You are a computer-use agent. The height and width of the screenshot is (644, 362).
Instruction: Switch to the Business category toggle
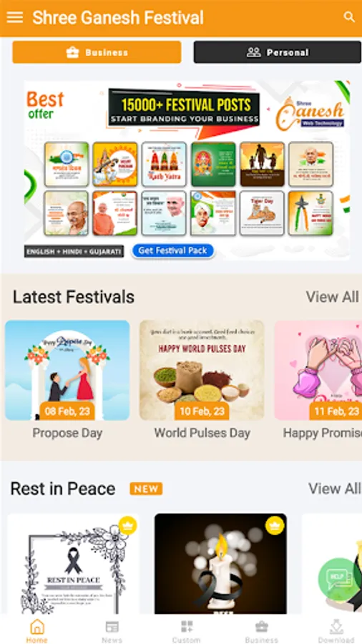coord(97,52)
